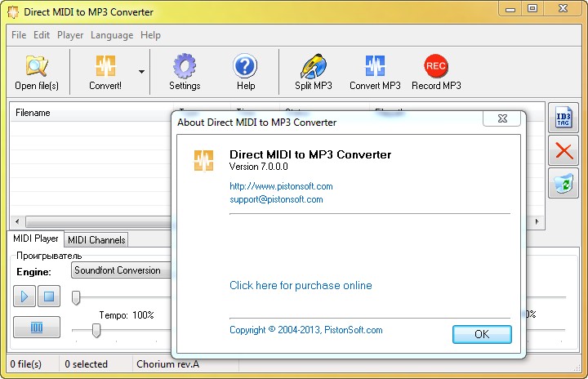The width and height of the screenshot is (588, 379).
Task: Click the 'Tempo: 100%' label
Action: pyautogui.click(x=127, y=314)
